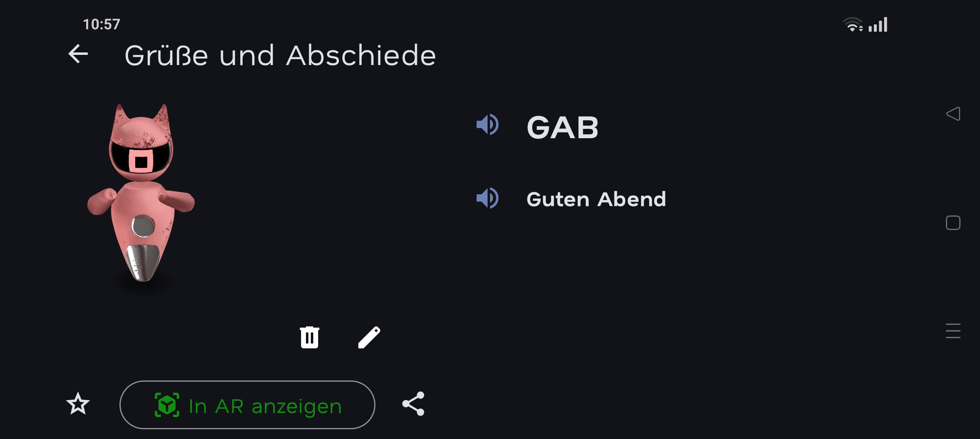Go back using the header arrow
Screen dimensions: 980x439
(78, 54)
